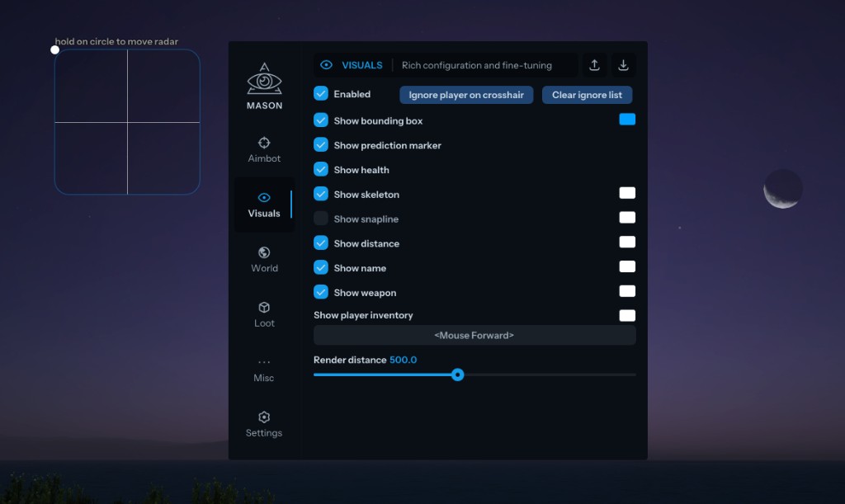Click the World globe icon
This screenshot has width=845, height=504.
264,252
